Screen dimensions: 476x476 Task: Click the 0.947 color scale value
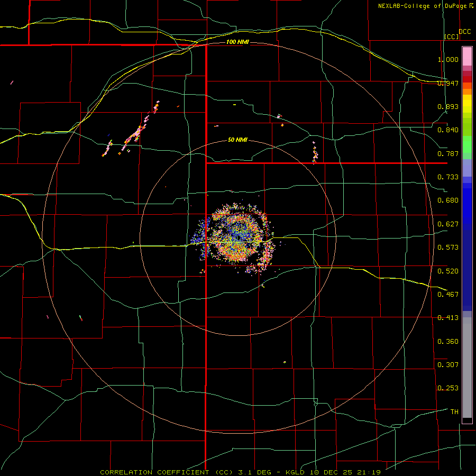click(448, 83)
